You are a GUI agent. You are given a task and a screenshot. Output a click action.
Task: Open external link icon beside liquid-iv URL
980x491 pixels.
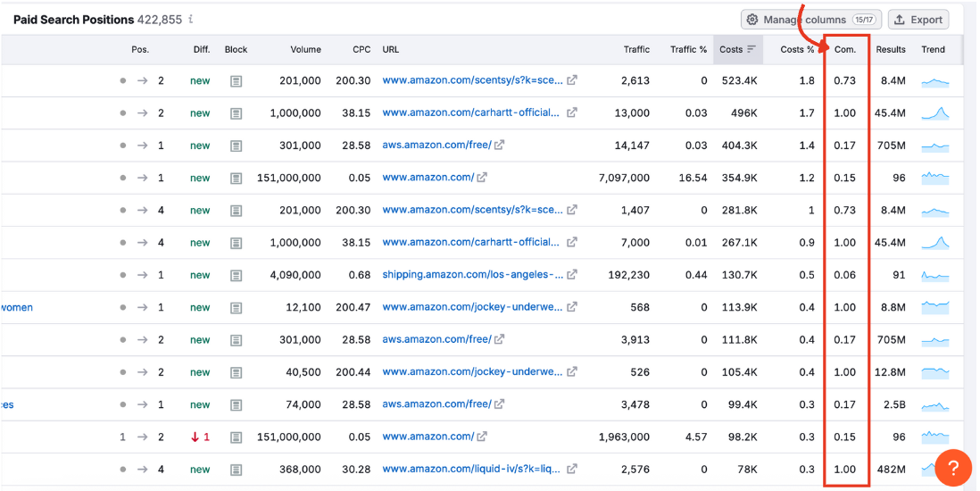click(572, 469)
